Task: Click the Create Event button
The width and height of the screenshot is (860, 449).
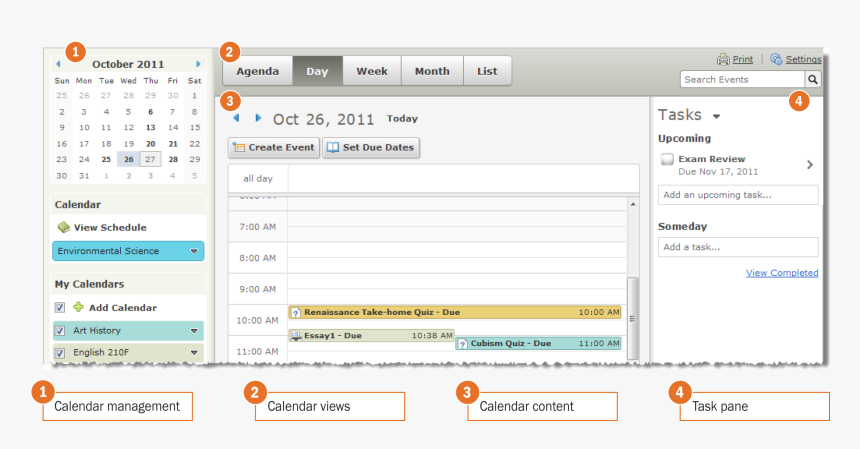Action: coord(274,147)
